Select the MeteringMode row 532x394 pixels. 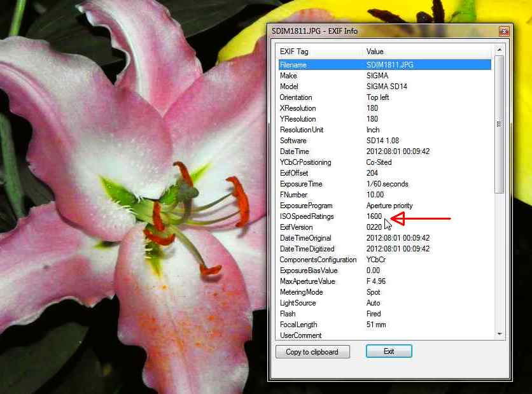[x=385, y=292]
